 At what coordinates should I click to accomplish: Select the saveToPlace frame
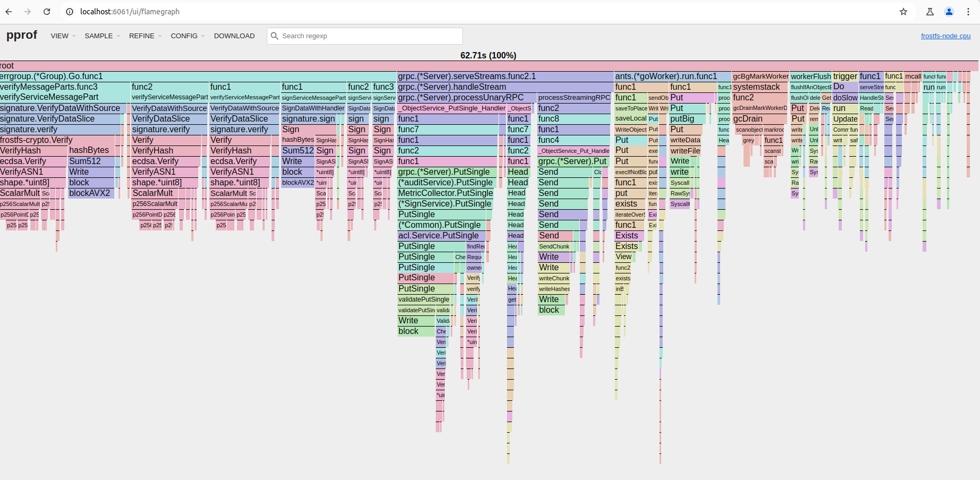(631, 108)
